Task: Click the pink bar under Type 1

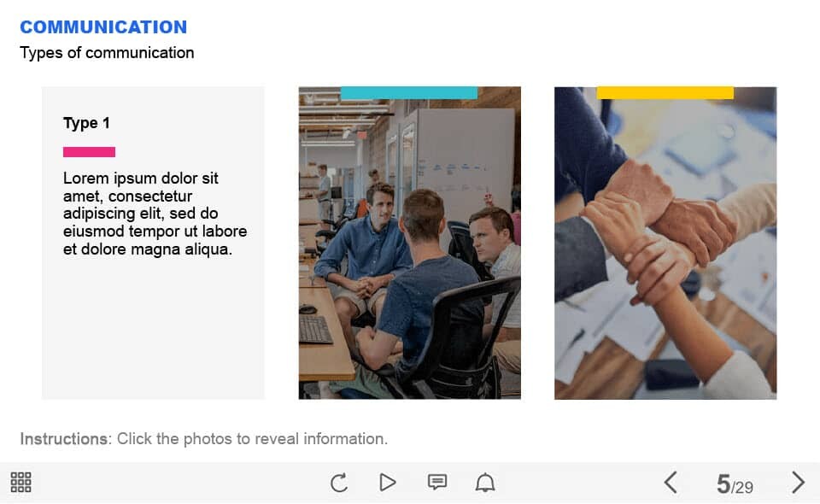Action: pos(89,152)
